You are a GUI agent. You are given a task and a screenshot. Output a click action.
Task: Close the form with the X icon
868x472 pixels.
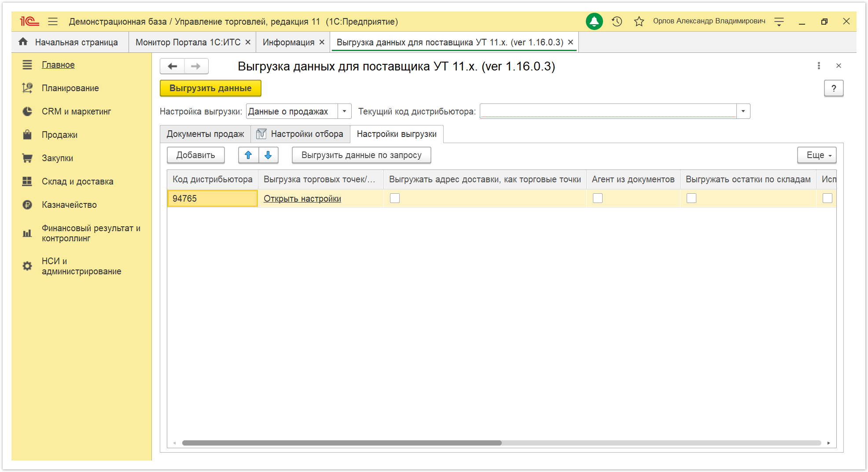pos(839,66)
